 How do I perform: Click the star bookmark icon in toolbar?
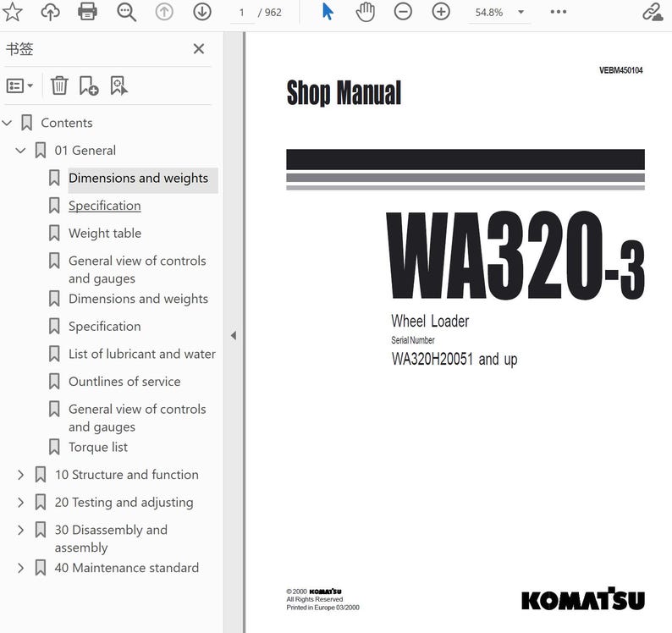pyautogui.click(x=13, y=12)
